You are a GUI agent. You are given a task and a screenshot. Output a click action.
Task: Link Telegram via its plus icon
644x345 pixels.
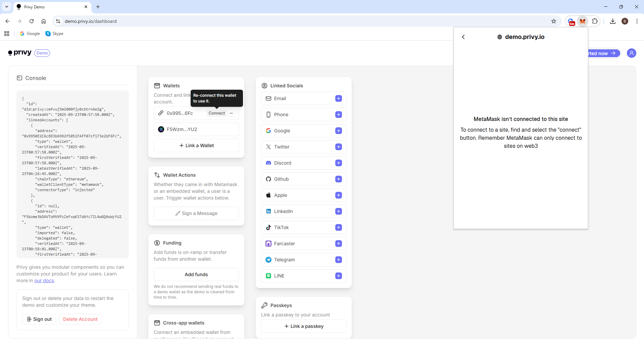coord(338,260)
